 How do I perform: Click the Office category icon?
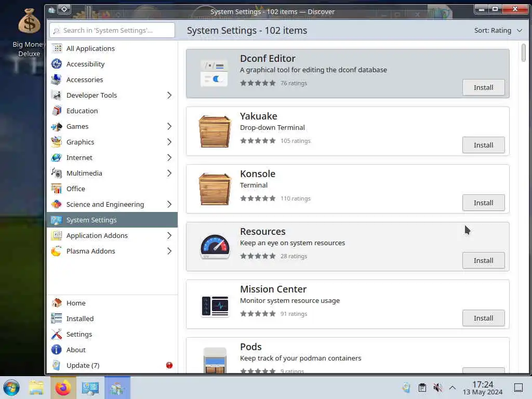57,189
